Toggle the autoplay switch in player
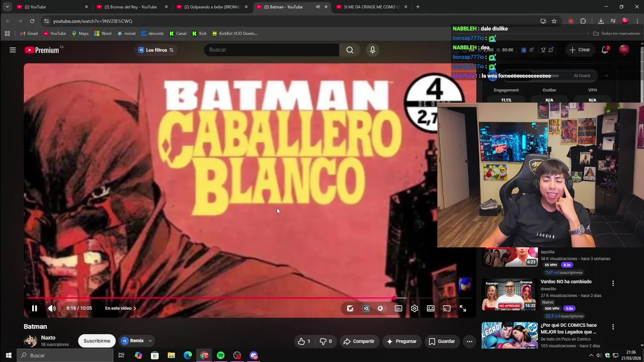The height and width of the screenshot is (362, 644). pos(380,308)
